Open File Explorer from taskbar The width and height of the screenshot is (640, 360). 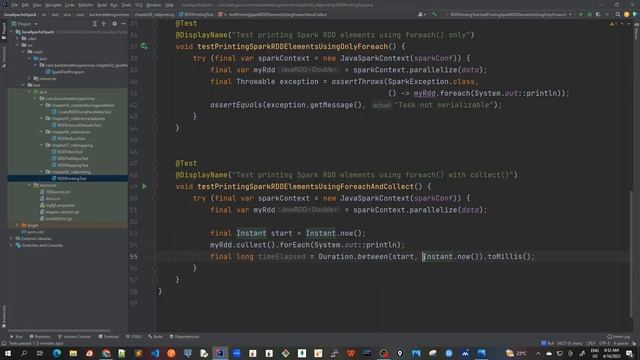(73, 353)
